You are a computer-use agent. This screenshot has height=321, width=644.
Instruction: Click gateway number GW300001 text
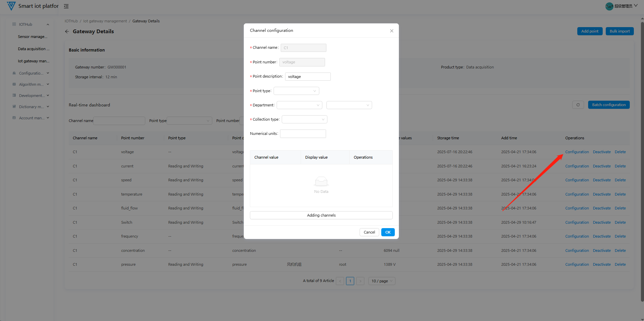click(117, 67)
